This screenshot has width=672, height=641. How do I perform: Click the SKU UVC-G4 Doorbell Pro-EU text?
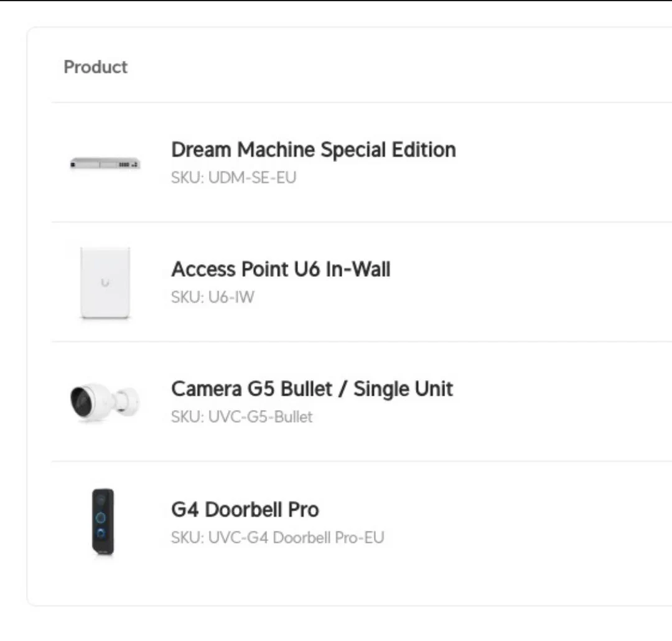point(278,537)
